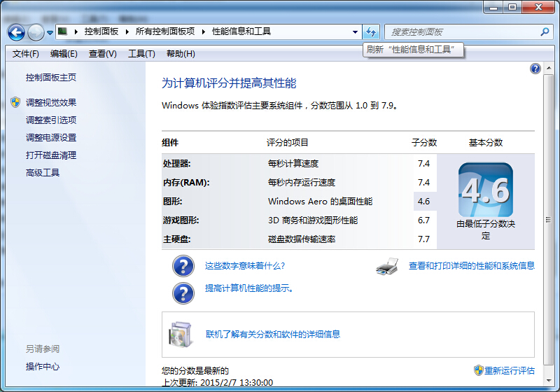Click the 6.7 subscore value

[x=424, y=220]
